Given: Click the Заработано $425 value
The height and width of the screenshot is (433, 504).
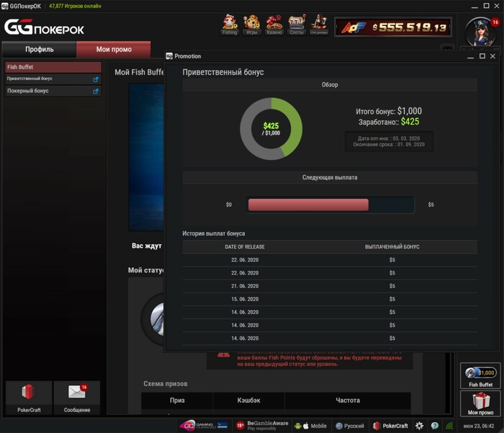Looking at the screenshot, I should coord(410,122).
